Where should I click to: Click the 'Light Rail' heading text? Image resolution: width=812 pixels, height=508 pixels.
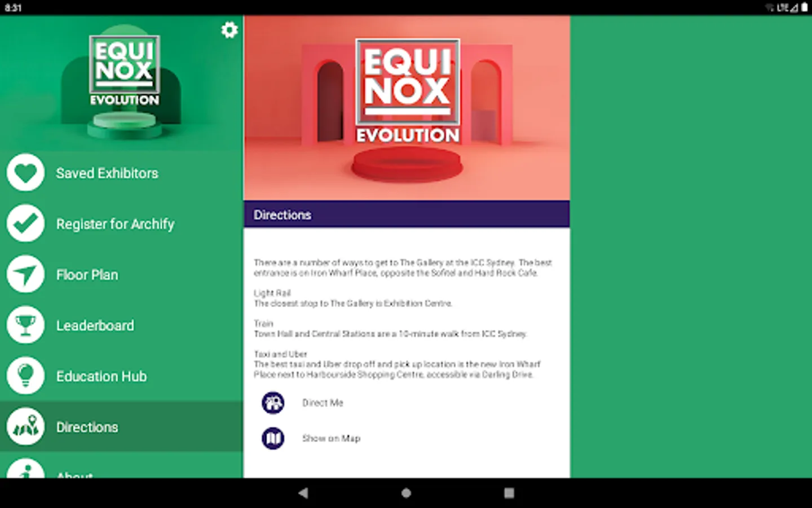click(x=272, y=293)
